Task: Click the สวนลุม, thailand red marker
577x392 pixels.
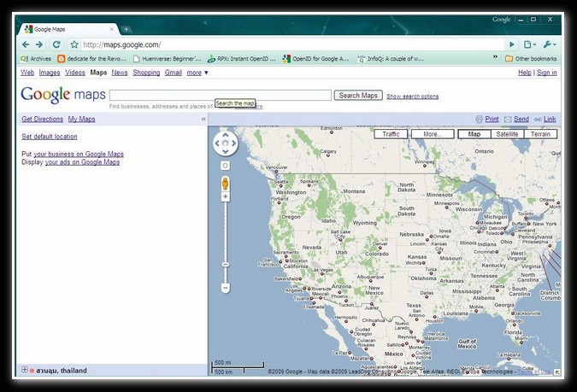Action: [32, 371]
